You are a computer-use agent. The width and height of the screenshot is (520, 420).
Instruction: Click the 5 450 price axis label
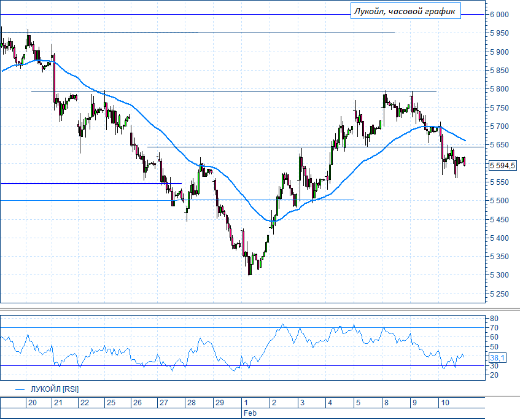(500, 219)
